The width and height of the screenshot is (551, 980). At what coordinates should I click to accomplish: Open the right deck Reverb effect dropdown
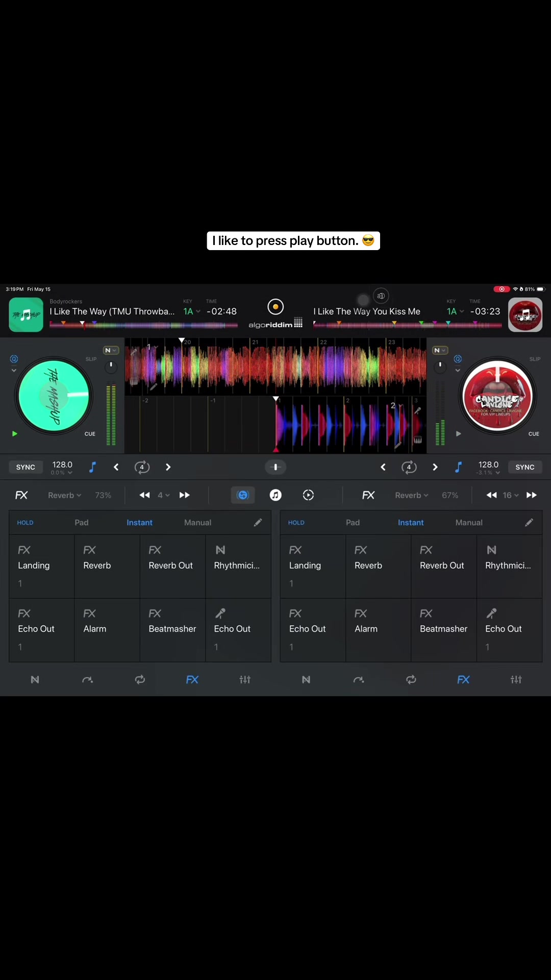(x=411, y=495)
